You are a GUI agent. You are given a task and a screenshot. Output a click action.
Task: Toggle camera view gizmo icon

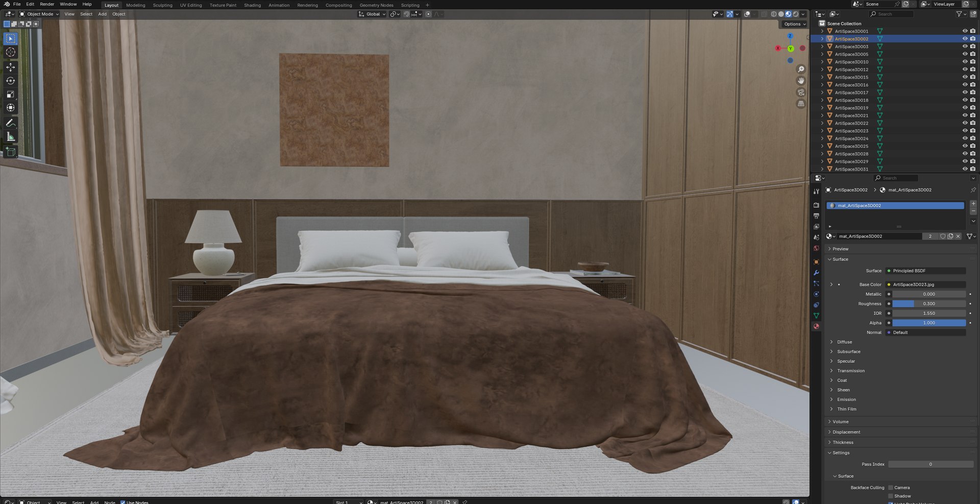(801, 92)
